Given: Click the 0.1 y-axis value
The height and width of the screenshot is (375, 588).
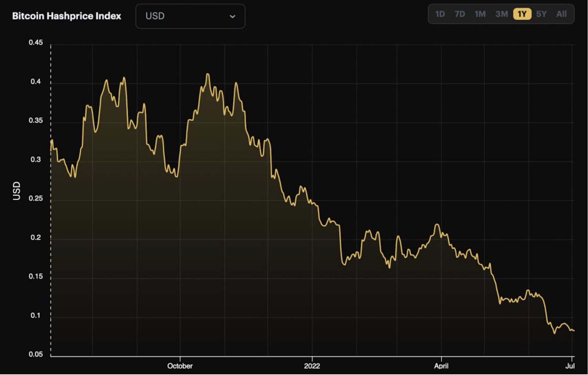Looking at the screenshot, I should tap(36, 315).
